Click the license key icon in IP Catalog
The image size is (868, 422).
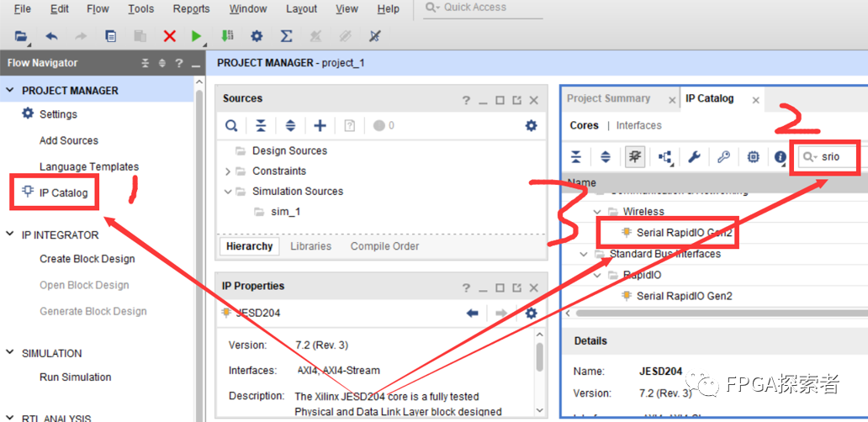point(723,157)
